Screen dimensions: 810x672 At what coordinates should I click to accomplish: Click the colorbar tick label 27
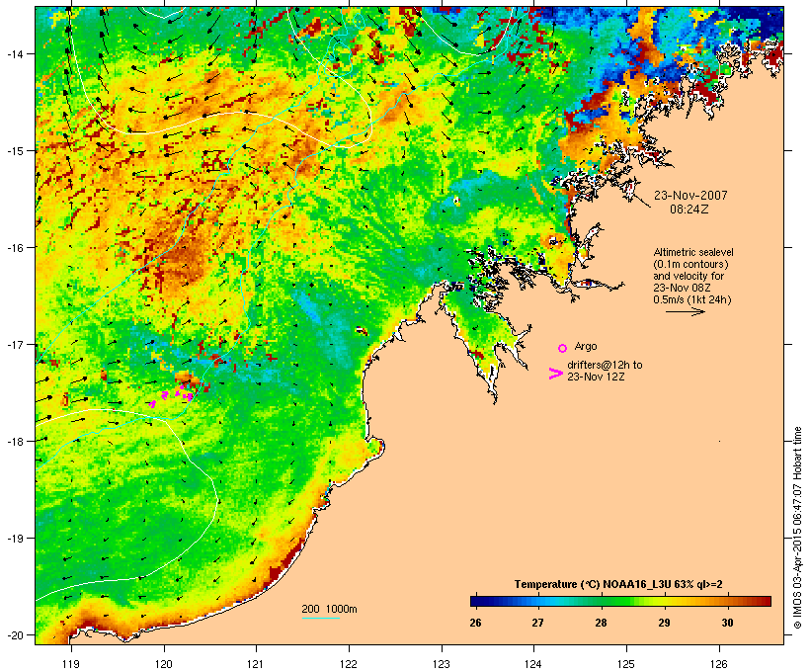[537, 623]
